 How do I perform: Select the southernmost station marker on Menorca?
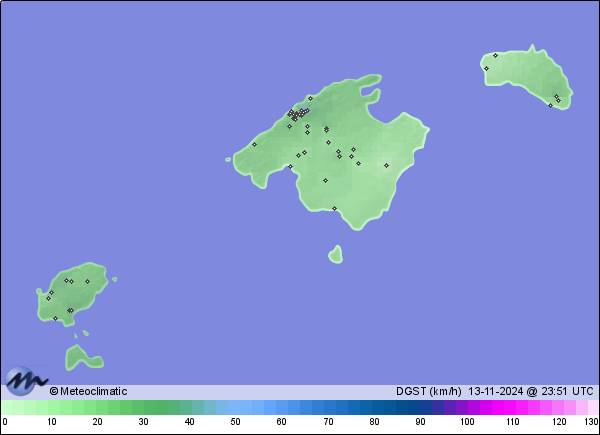click(550, 106)
